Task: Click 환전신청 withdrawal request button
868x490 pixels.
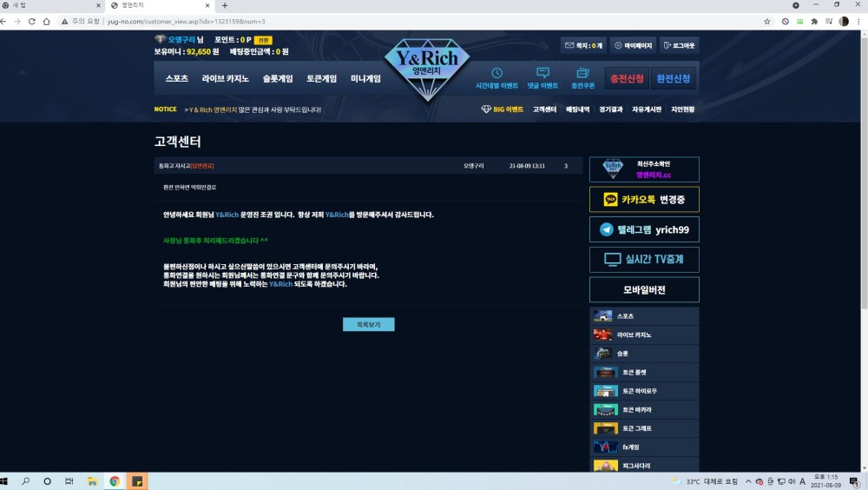Action: [674, 79]
